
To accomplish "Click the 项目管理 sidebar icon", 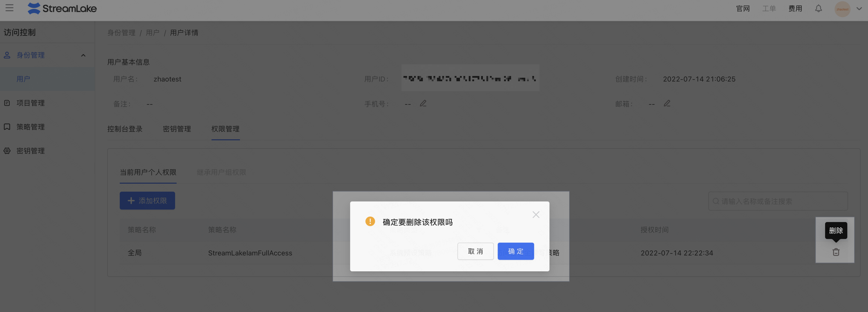I will pos(7,103).
